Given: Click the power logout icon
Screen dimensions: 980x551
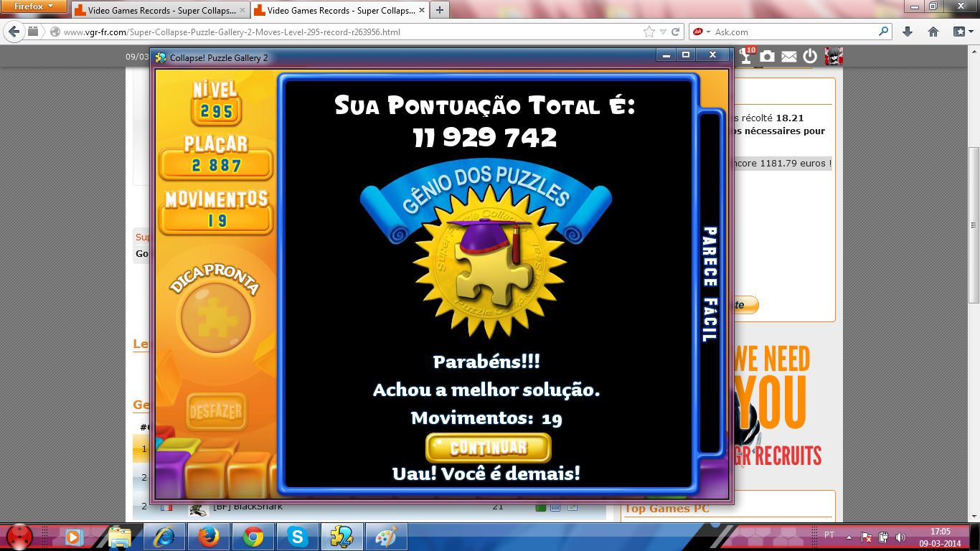Looking at the screenshot, I should point(810,57).
